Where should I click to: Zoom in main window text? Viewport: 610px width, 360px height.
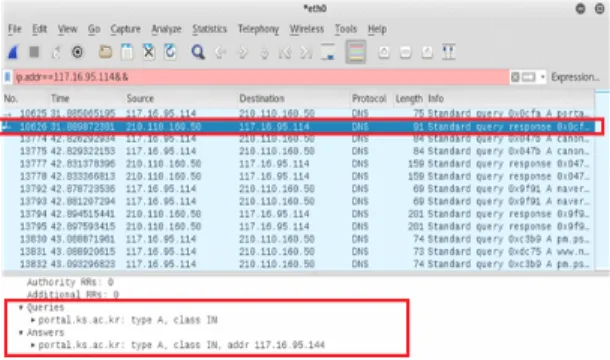tap(384, 52)
